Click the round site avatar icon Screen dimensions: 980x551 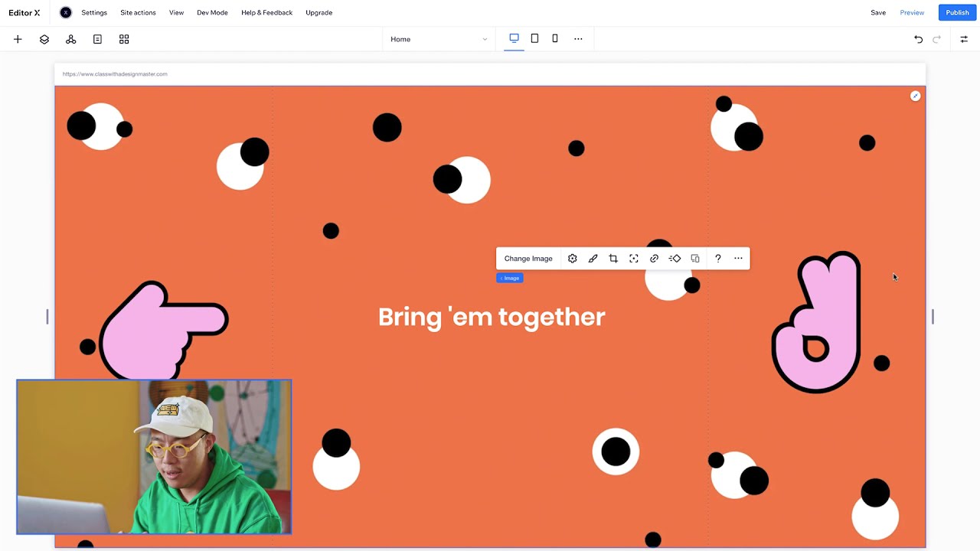tap(66, 12)
